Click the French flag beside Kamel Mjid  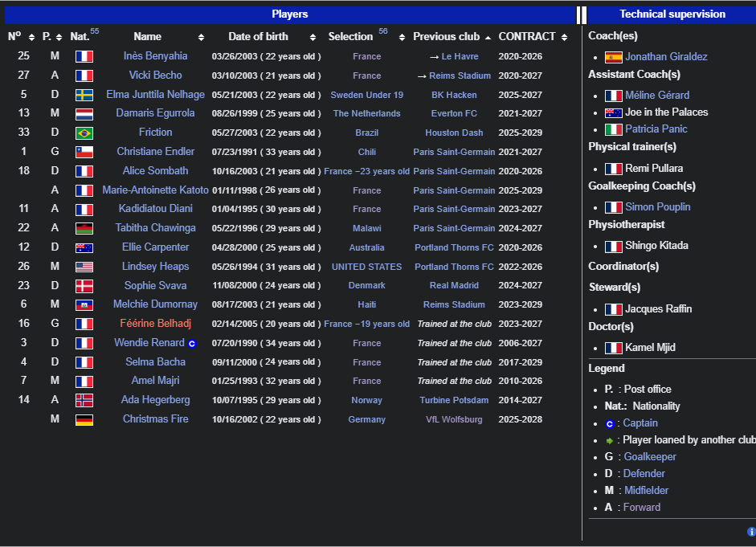(x=614, y=348)
